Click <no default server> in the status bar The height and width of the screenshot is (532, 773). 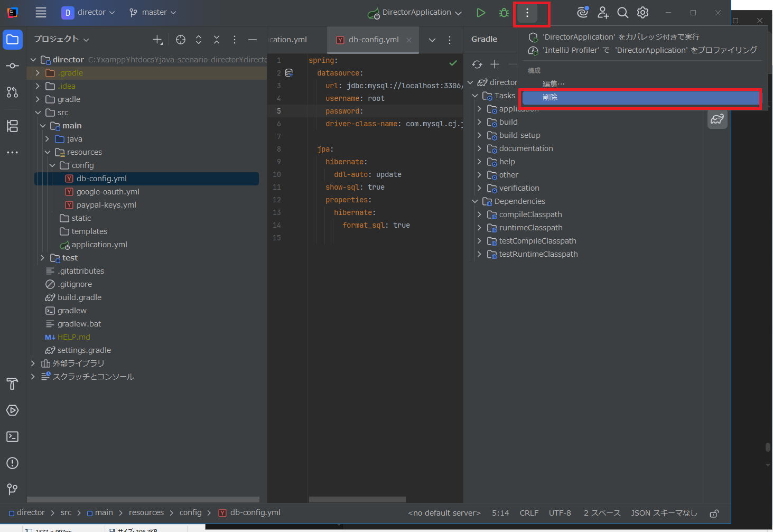point(444,512)
